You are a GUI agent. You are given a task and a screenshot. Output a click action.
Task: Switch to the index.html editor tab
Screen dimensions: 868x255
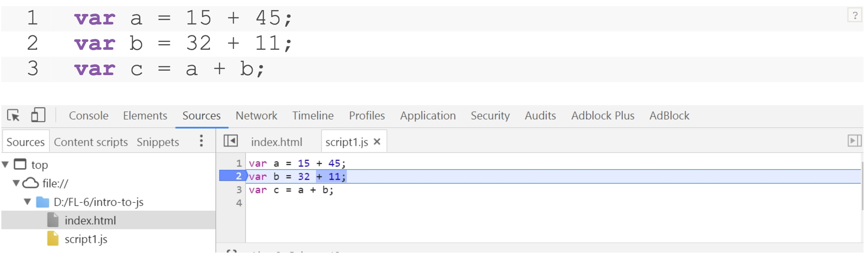point(277,142)
